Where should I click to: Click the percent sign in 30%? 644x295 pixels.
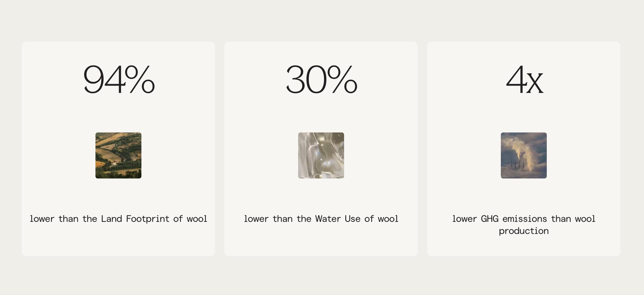[x=343, y=80]
